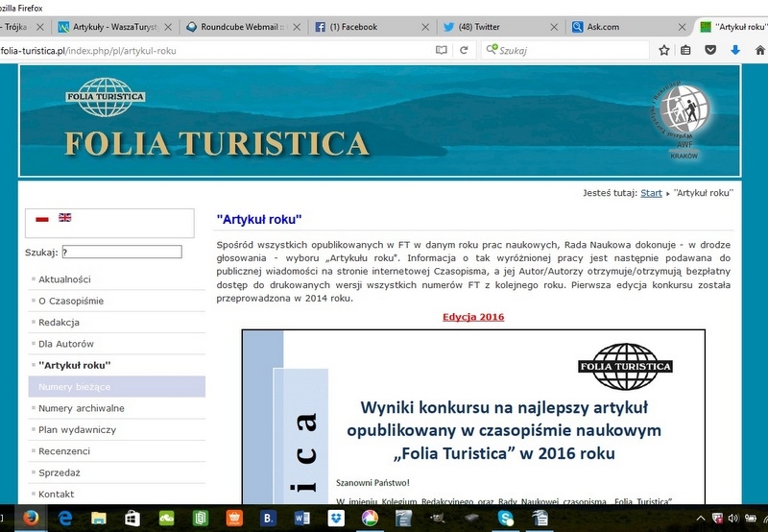Switch site language to English flag
Viewport: 768px width, 532px height.
tap(64, 218)
